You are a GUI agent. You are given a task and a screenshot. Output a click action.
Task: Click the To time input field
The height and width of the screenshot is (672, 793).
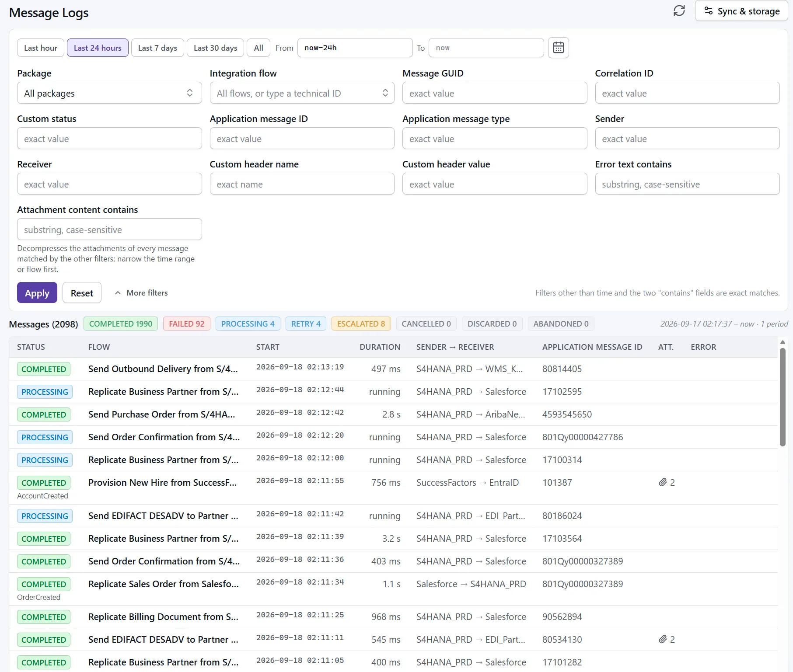coord(486,48)
